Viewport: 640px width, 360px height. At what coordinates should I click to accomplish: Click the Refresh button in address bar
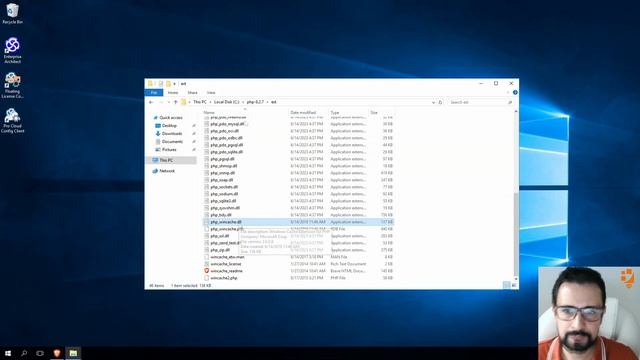pos(440,102)
